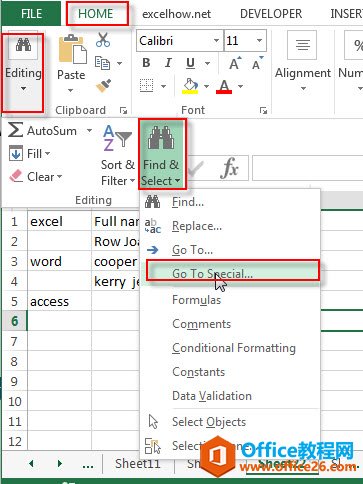Expand the font size 11 dropdown
The image size is (363, 484).
coord(259,41)
